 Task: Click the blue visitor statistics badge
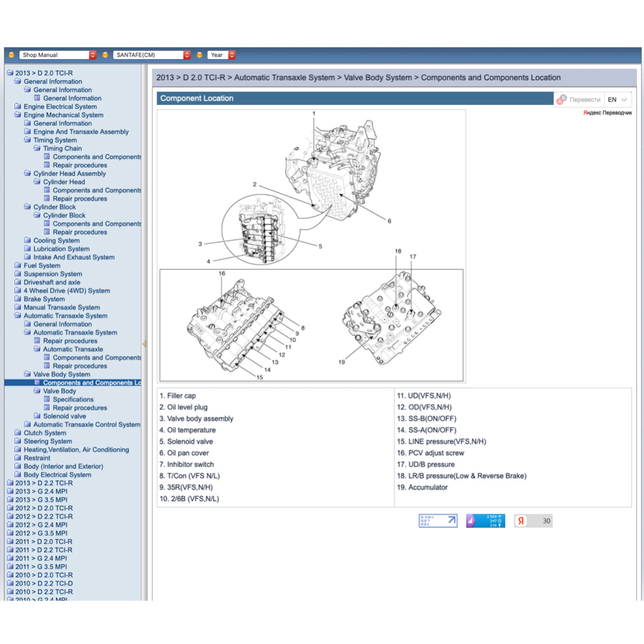pyautogui.click(x=485, y=520)
